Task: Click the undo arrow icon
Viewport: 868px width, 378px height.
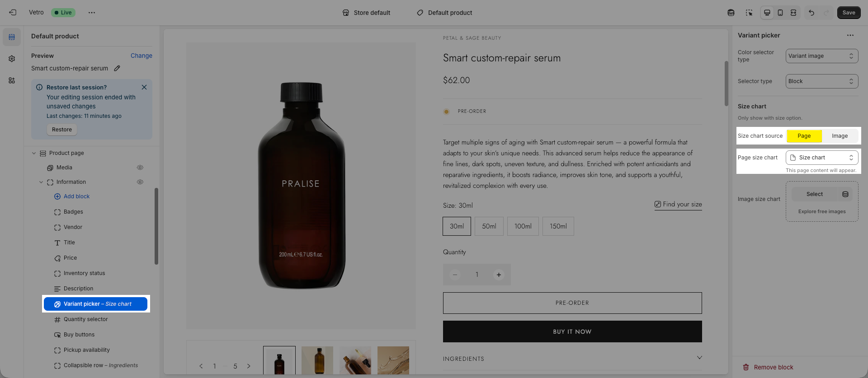Action: [811, 13]
